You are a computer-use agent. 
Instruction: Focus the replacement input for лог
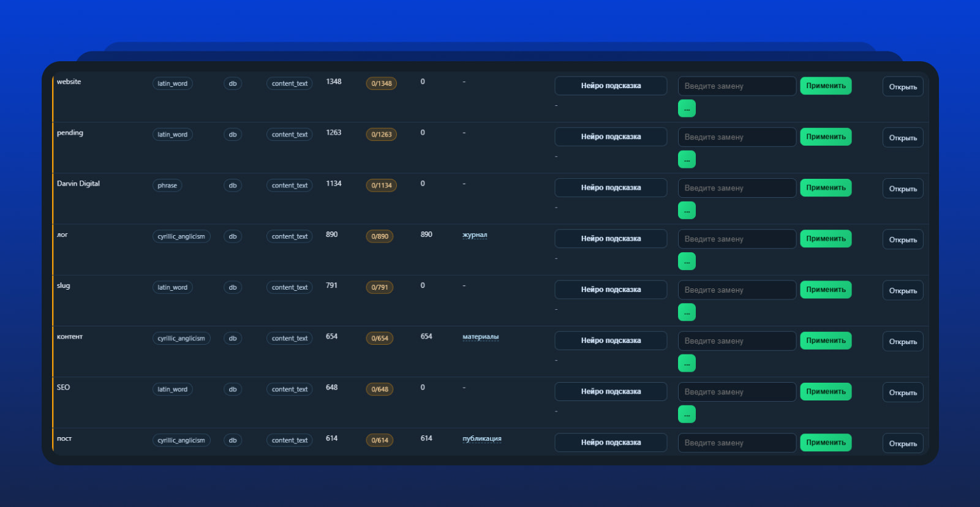737,239
